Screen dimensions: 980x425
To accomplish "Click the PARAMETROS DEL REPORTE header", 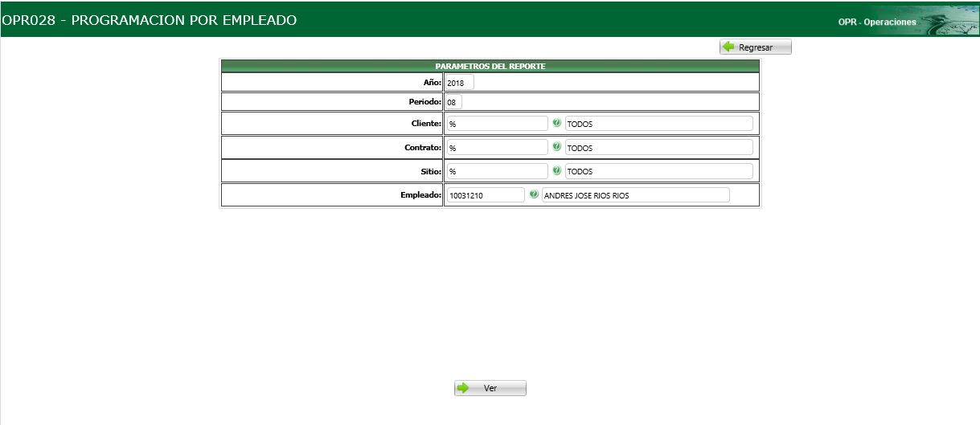I will 490,66.
